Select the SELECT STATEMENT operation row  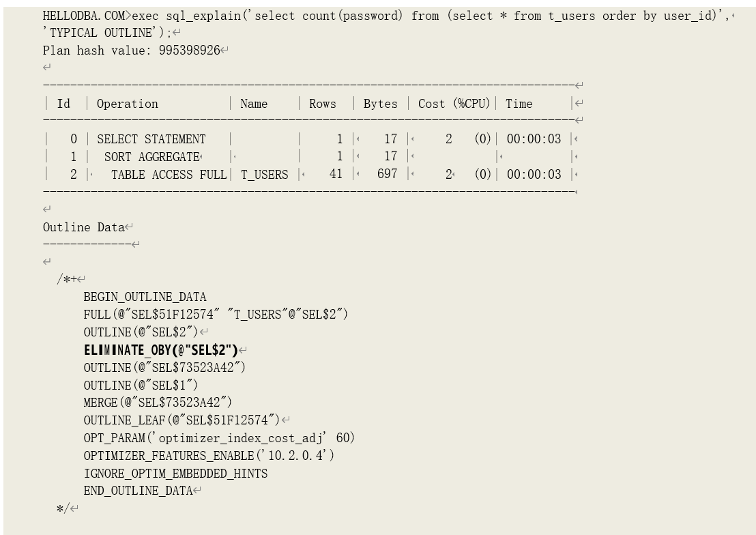[x=151, y=139]
